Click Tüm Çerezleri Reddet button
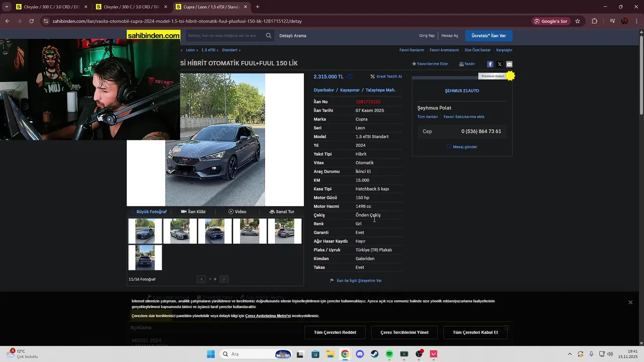 click(x=335, y=332)
